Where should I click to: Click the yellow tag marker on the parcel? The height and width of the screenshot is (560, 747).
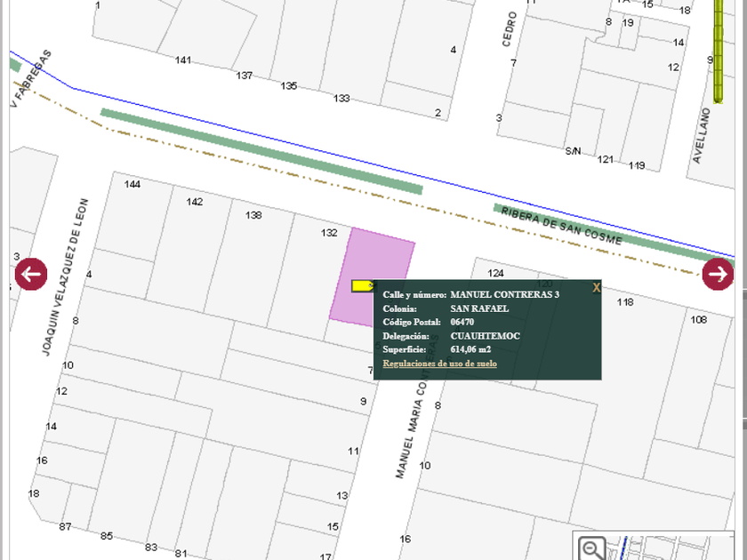[362, 285]
